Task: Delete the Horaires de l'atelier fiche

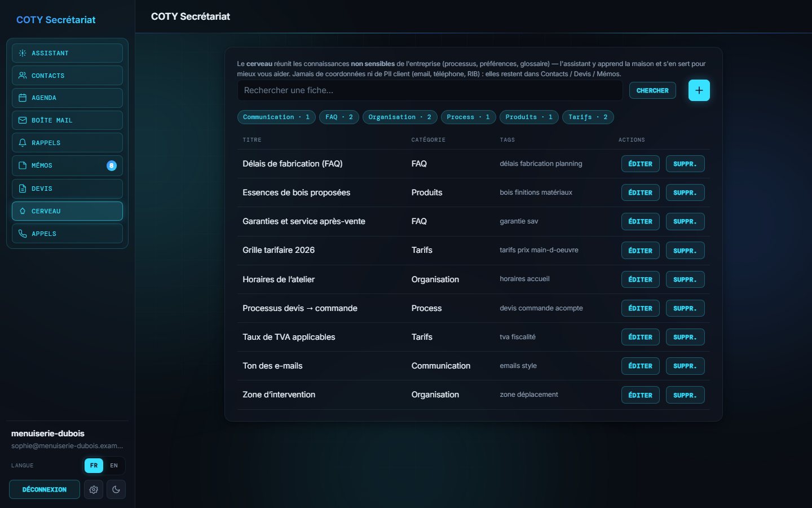Action: (685, 279)
